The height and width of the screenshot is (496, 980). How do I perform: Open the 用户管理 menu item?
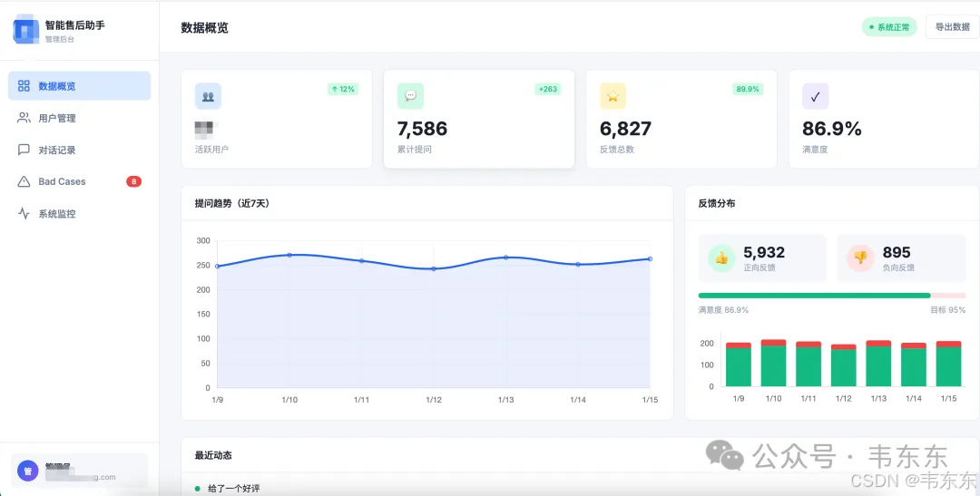(x=79, y=118)
